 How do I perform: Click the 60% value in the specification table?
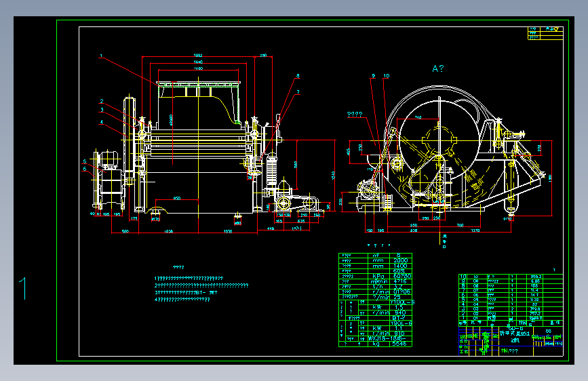399,270
